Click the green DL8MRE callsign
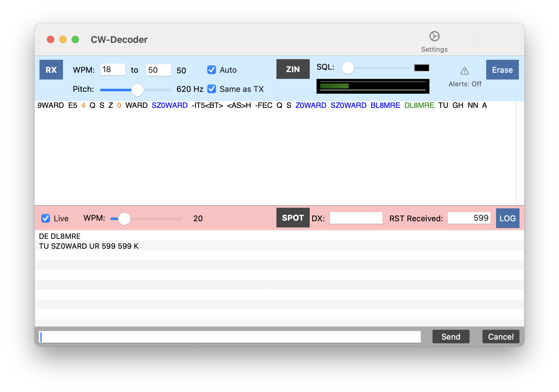Viewport: 559px width, 392px height. click(419, 105)
